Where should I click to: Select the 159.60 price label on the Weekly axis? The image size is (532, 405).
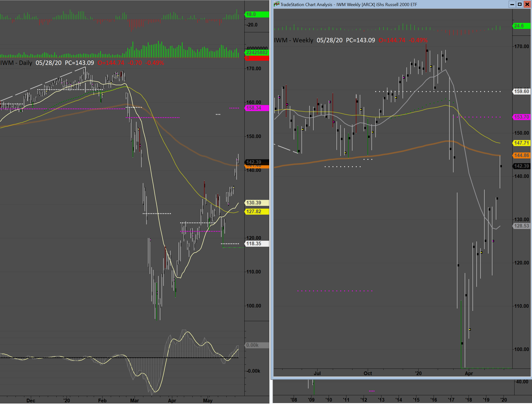tap(521, 91)
